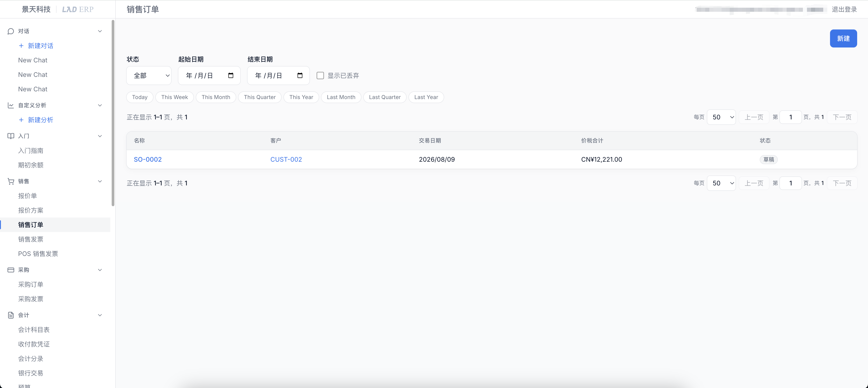
Task: Open 收付款凭证 in the sidebar
Action: click(34, 344)
